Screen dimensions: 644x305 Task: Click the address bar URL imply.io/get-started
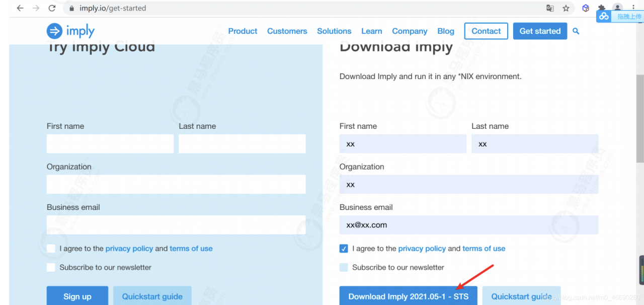click(x=113, y=8)
